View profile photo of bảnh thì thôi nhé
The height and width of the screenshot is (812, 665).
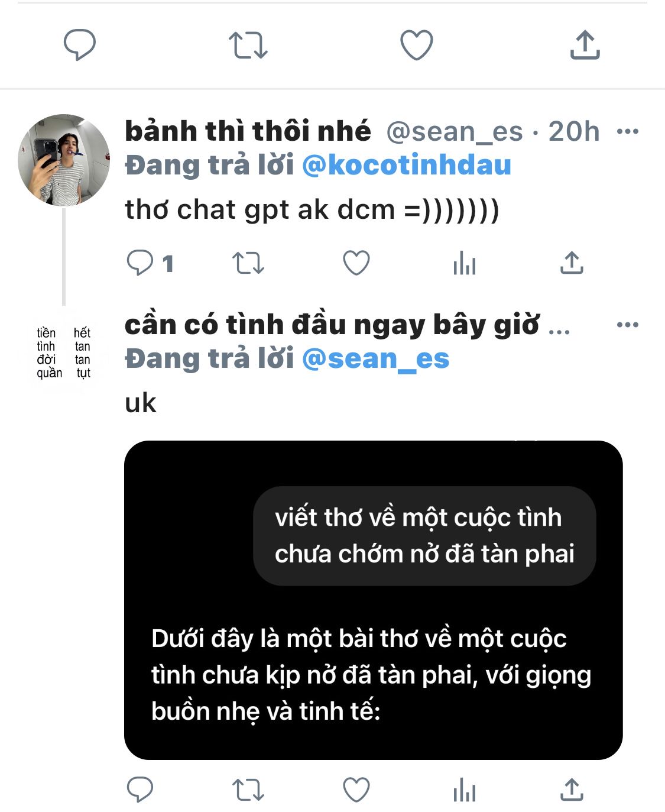(x=64, y=160)
